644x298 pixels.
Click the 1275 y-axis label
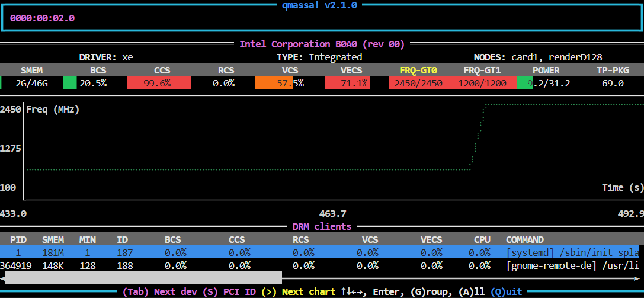(11, 148)
